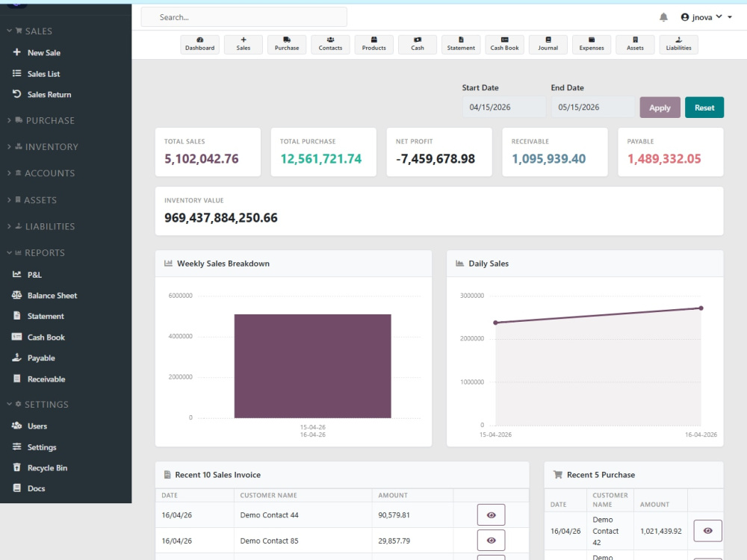Screen dimensions: 747x560
Task: Expand the INVENTORY sidebar section
Action: point(42,146)
